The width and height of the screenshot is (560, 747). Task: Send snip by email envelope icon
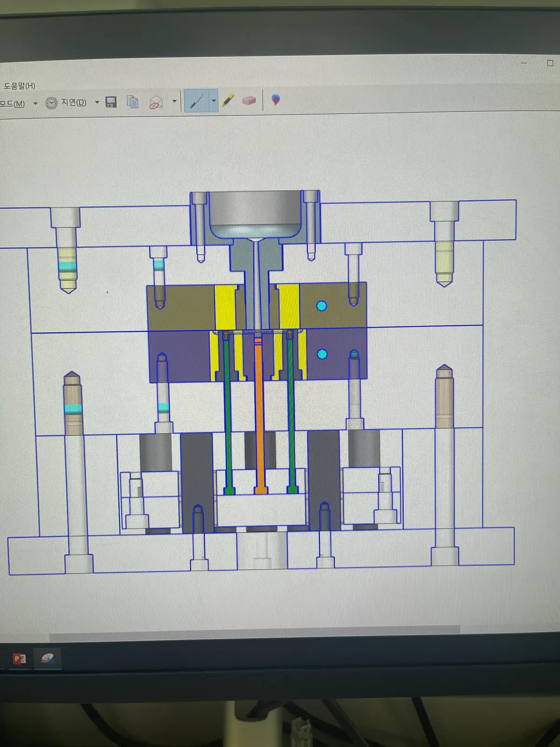click(x=156, y=102)
